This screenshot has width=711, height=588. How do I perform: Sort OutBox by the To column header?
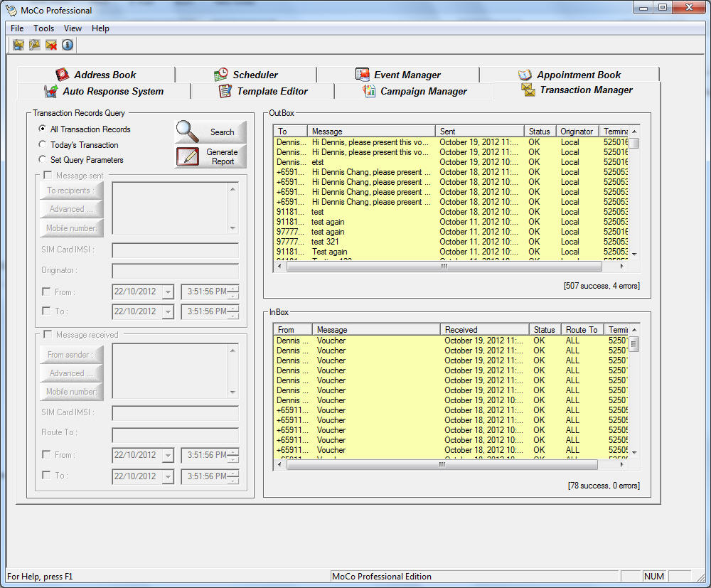pyautogui.click(x=291, y=131)
